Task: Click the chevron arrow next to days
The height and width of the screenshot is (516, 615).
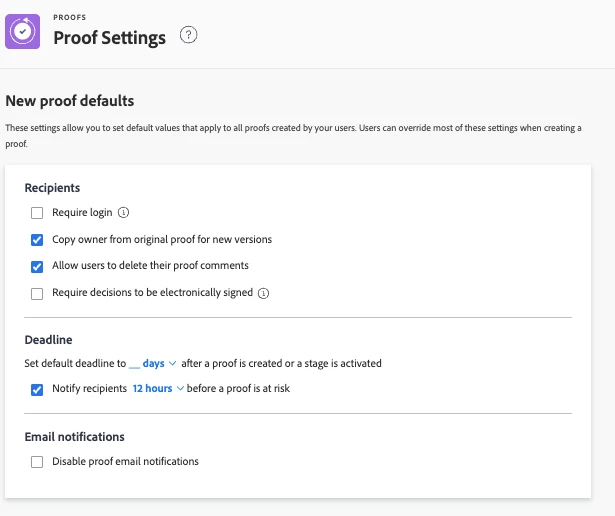Action: (173, 363)
